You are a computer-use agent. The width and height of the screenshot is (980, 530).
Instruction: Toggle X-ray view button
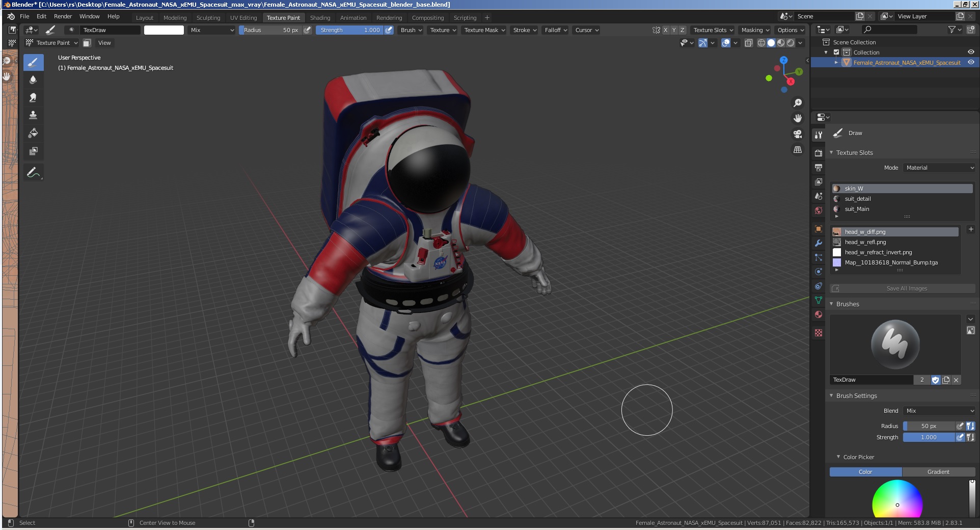[748, 43]
